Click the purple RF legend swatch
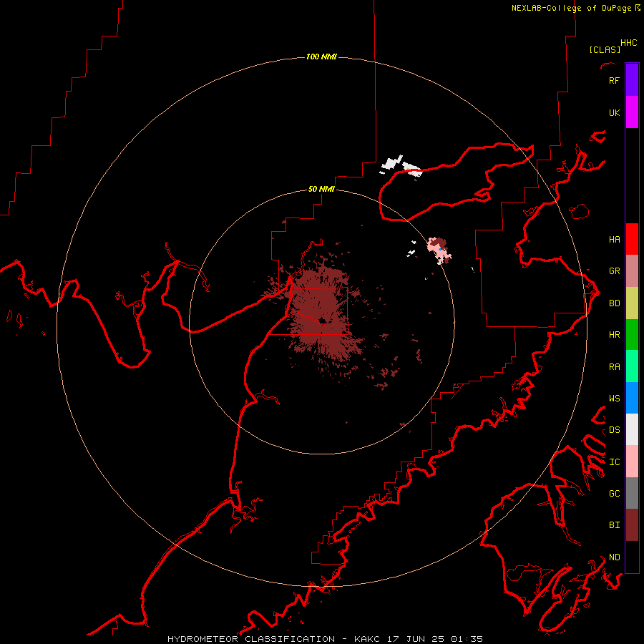The height and width of the screenshot is (644, 644). point(632,80)
